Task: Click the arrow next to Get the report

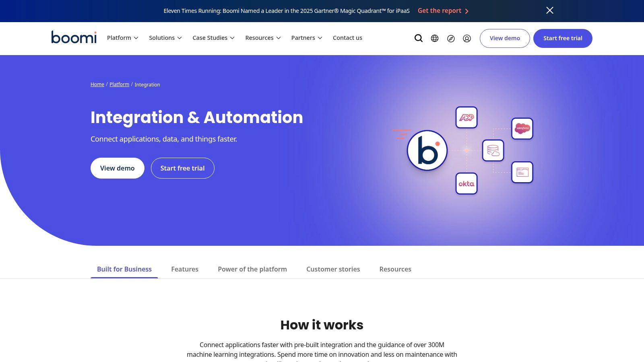Action: (467, 11)
